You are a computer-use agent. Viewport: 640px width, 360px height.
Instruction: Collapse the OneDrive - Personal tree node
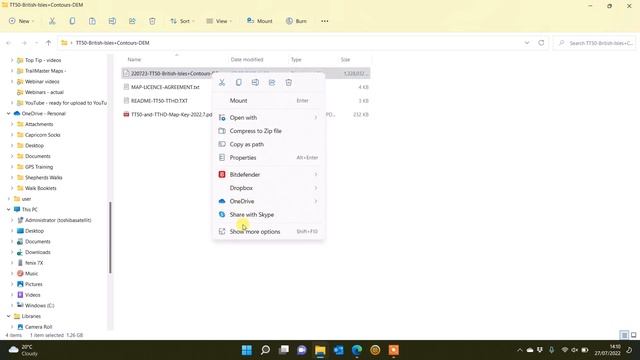tap(9, 113)
